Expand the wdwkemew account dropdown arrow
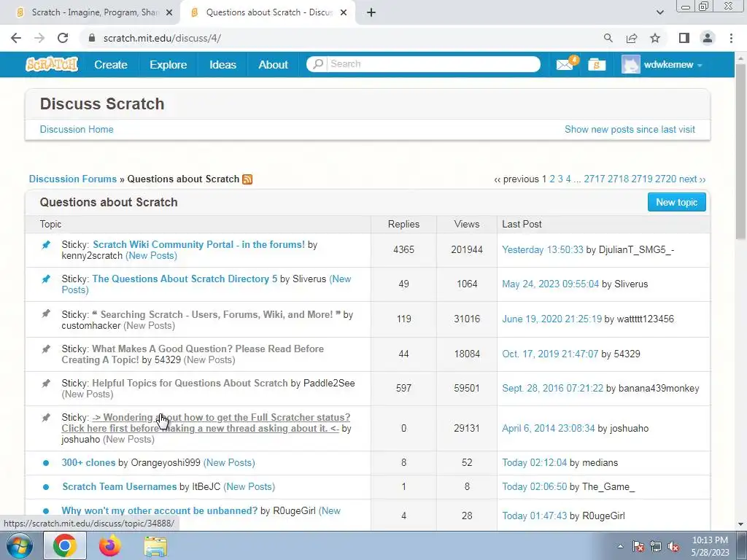Screen dimensions: 747x560 [x=700, y=65]
